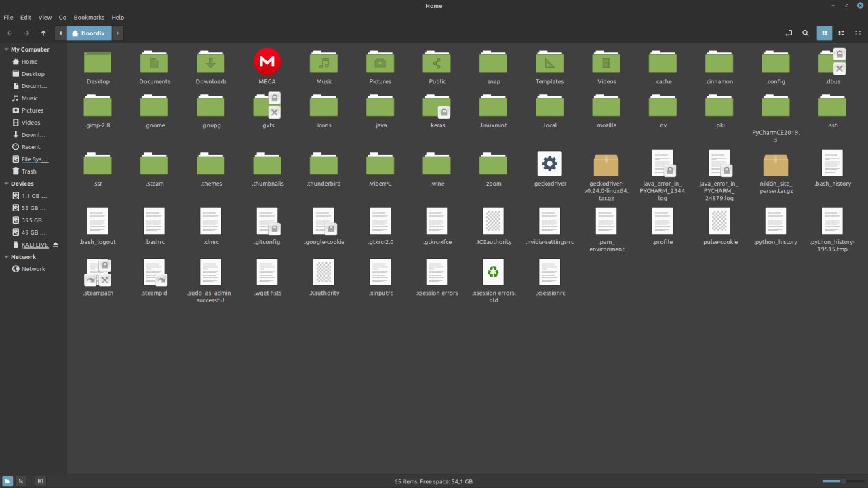This screenshot has width=868, height=488.
Task: Select the Public share folder icon
Action: tap(437, 62)
